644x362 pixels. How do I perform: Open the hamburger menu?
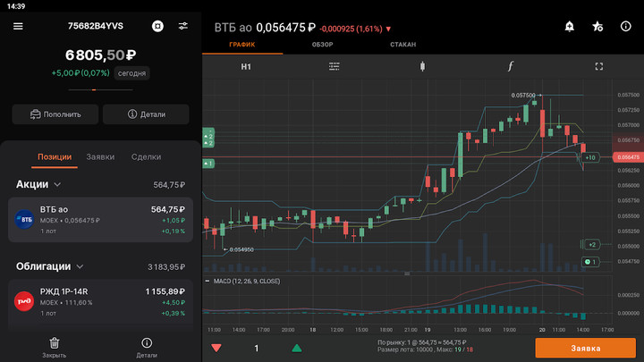tap(18, 26)
